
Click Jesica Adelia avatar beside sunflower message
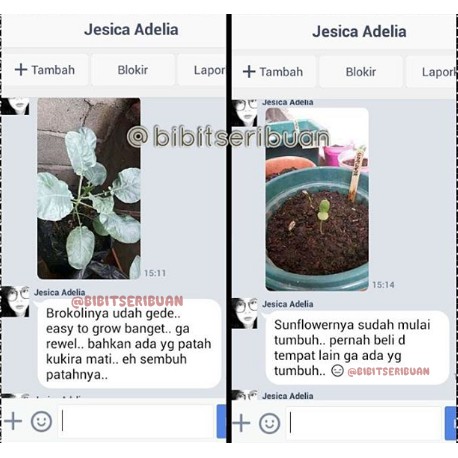245,313
